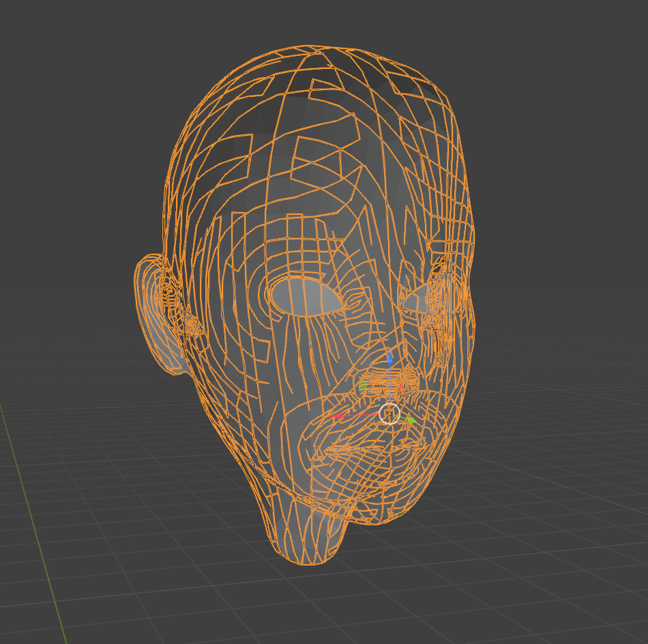Click the green square plane handle on the gizmo
The width and height of the screenshot is (648, 644).
click(363, 387)
